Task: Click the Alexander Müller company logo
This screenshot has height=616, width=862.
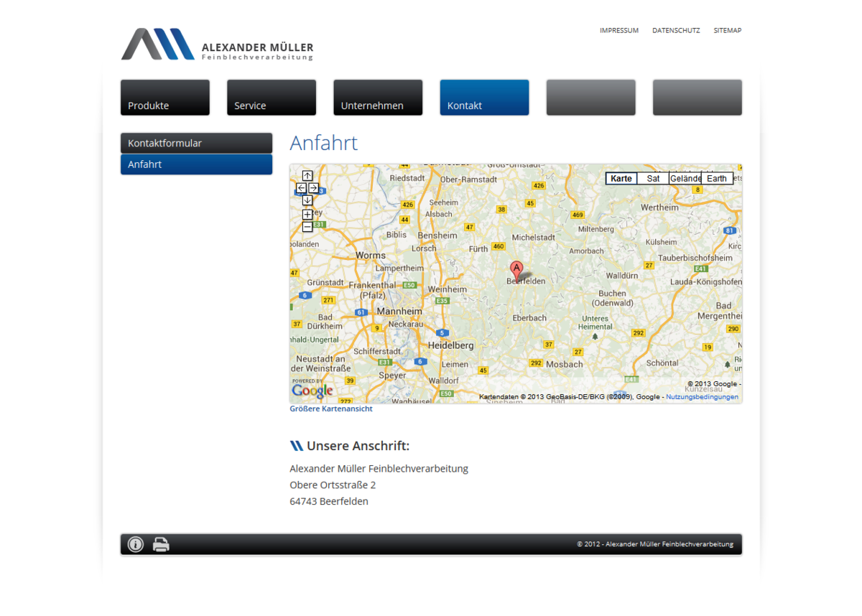Action: (217, 45)
